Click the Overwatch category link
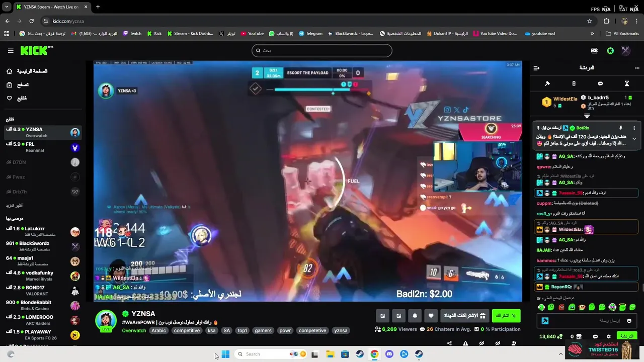 (134, 331)
